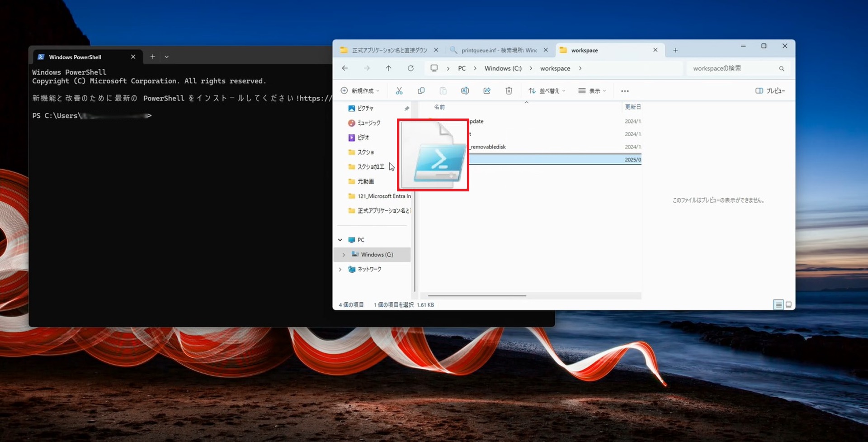Image resolution: width=868 pixels, height=442 pixels.
Task: Close the printqueue.inf search tab
Action: [546, 50]
